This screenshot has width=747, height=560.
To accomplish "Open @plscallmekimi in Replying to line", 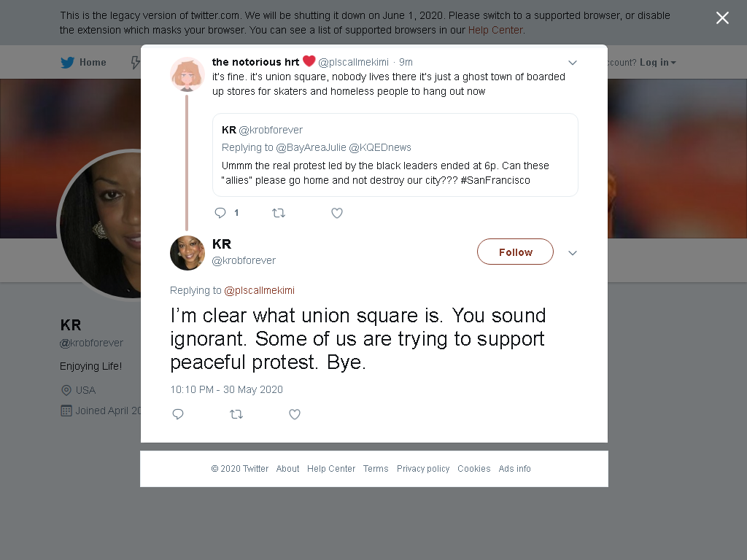I will point(259,290).
